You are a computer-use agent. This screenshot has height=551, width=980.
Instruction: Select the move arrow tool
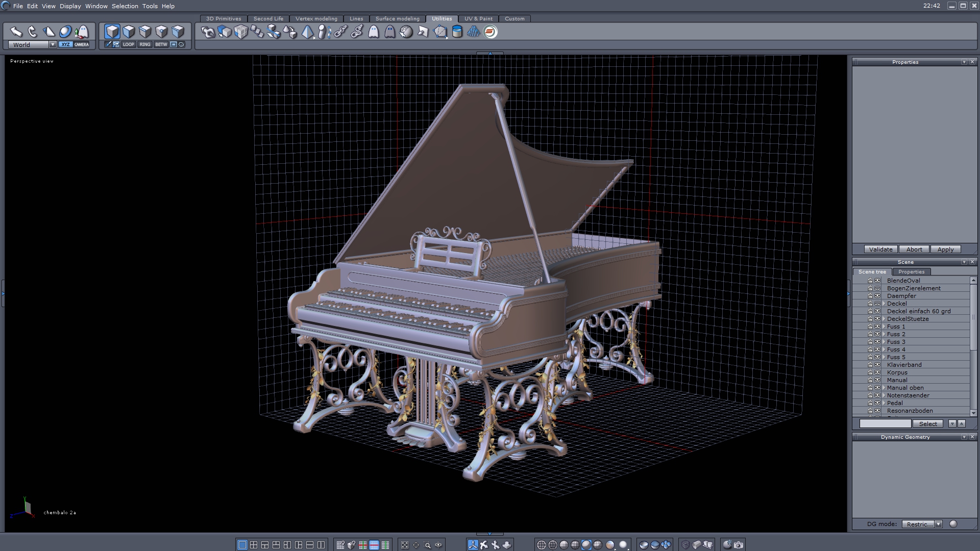[16, 32]
